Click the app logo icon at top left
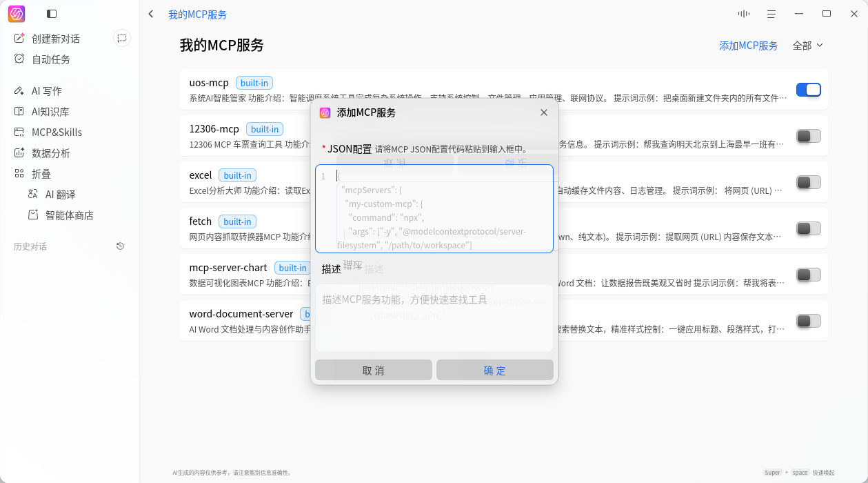Screen dimensions: 868x483 click(x=17, y=14)
